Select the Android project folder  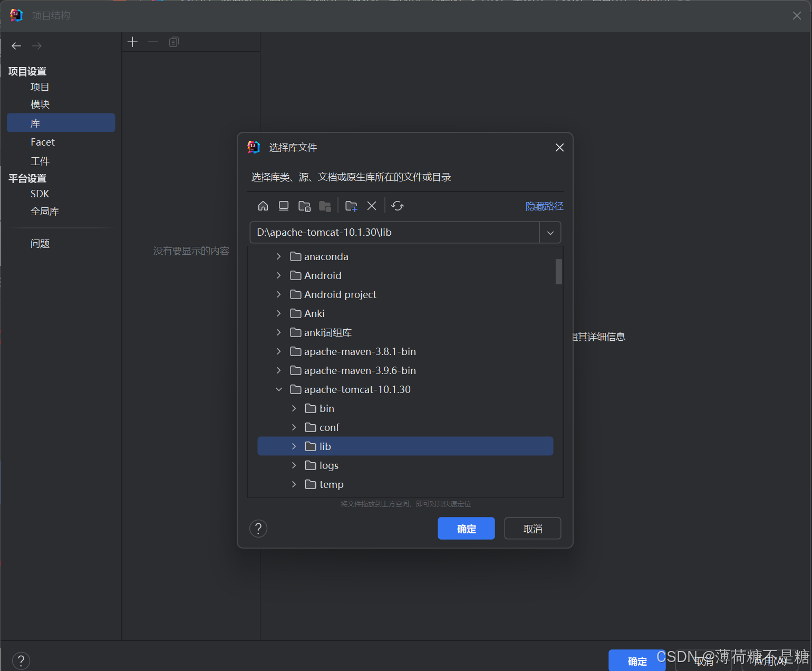pyautogui.click(x=340, y=294)
